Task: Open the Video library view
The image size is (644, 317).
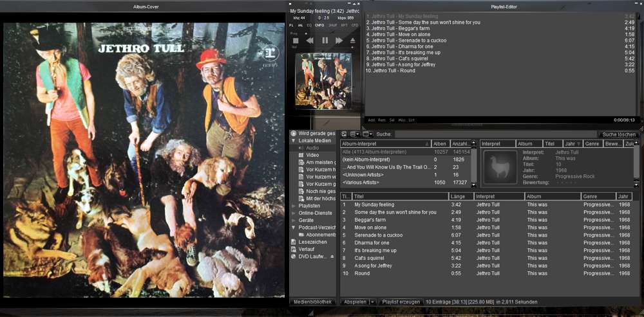Action: (x=312, y=155)
